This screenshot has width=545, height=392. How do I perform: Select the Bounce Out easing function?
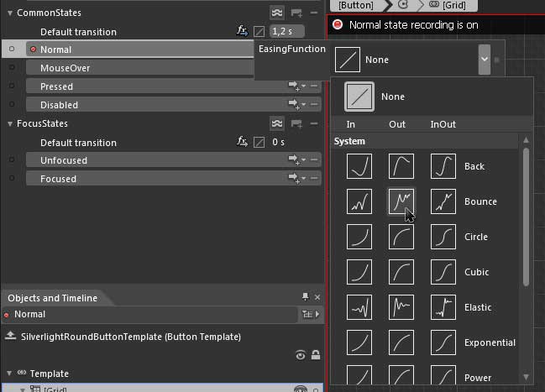pyautogui.click(x=401, y=201)
